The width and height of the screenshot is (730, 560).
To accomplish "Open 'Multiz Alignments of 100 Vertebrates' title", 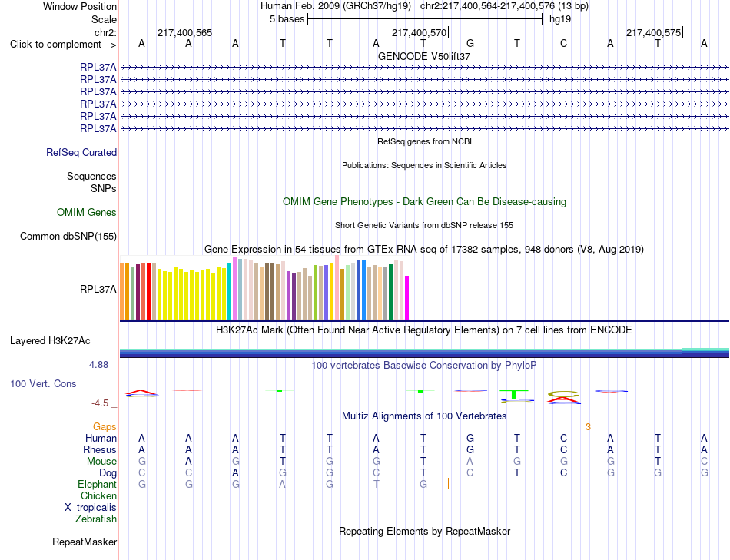I will pyautogui.click(x=424, y=416).
